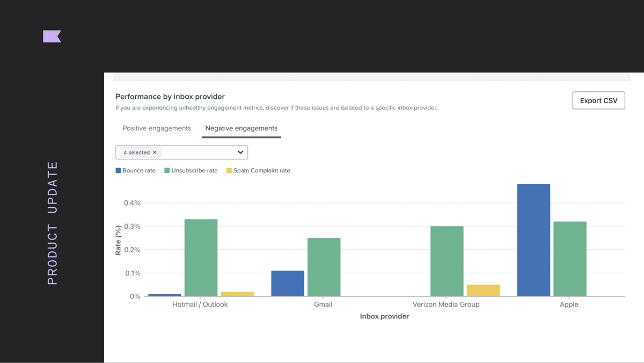Toggle Bounce rate legend swatch
This screenshot has width=644, height=363.
pos(118,171)
